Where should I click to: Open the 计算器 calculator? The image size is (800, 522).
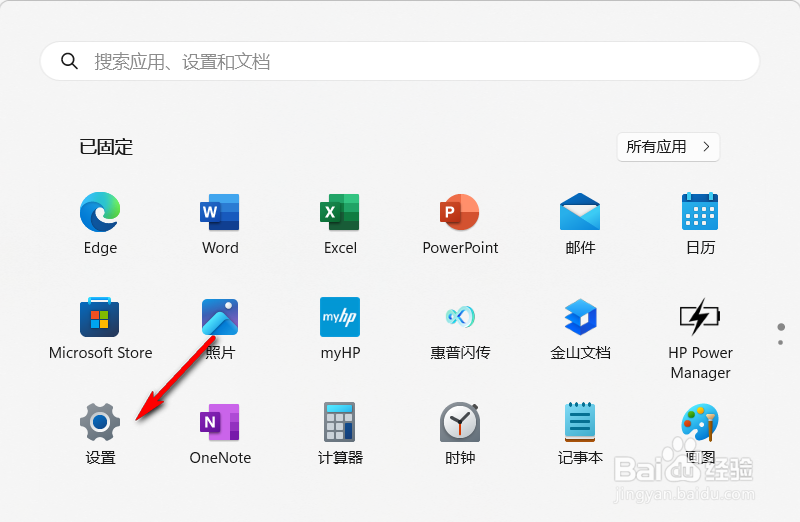[x=340, y=433]
